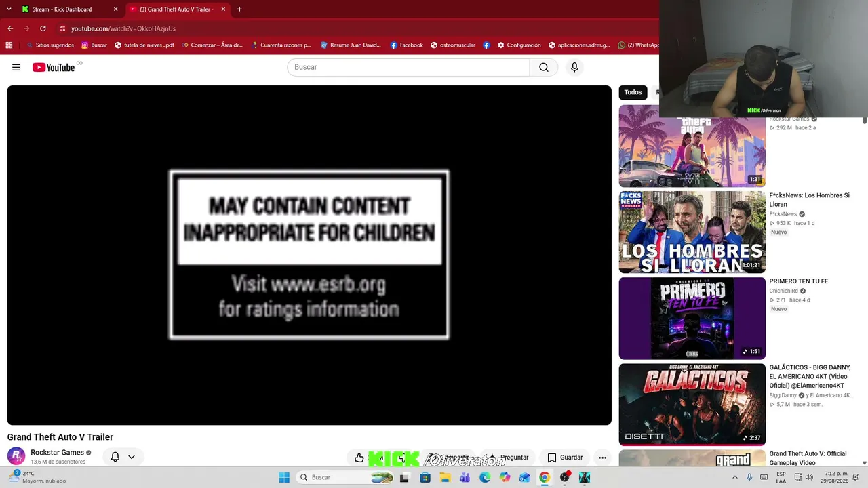The height and width of the screenshot is (488, 868).
Task: Open the notification center bell icon
Action: 857,477
